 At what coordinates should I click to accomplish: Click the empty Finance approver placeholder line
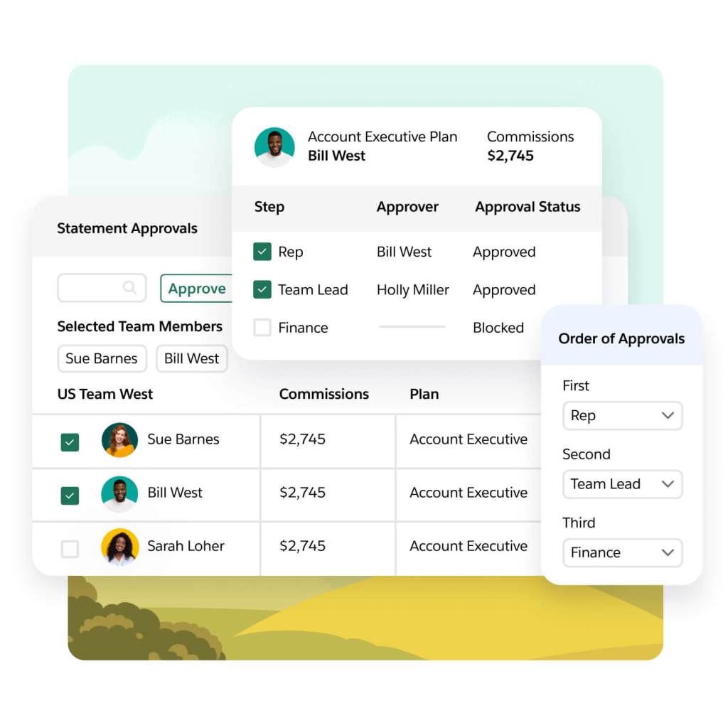click(412, 327)
